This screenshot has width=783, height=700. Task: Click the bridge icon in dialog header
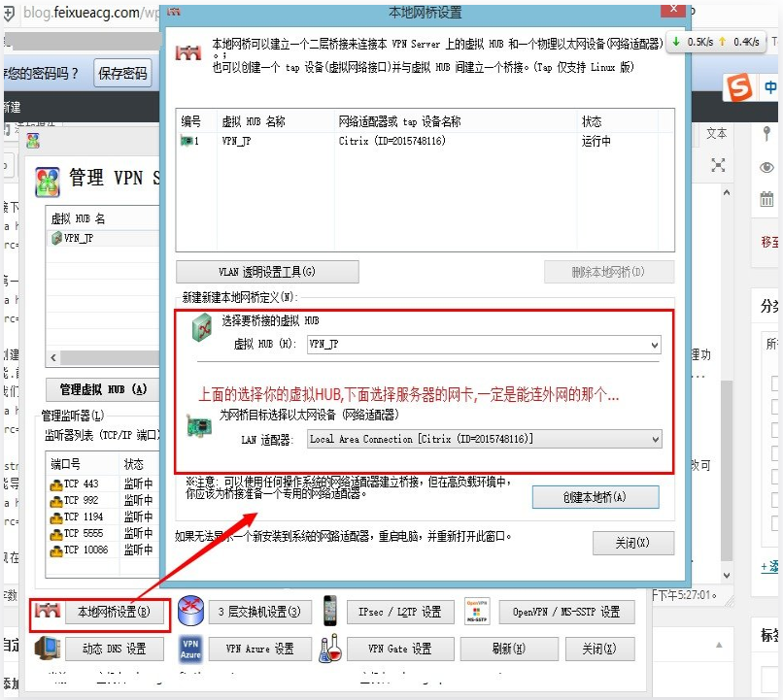[x=188, y=52]
